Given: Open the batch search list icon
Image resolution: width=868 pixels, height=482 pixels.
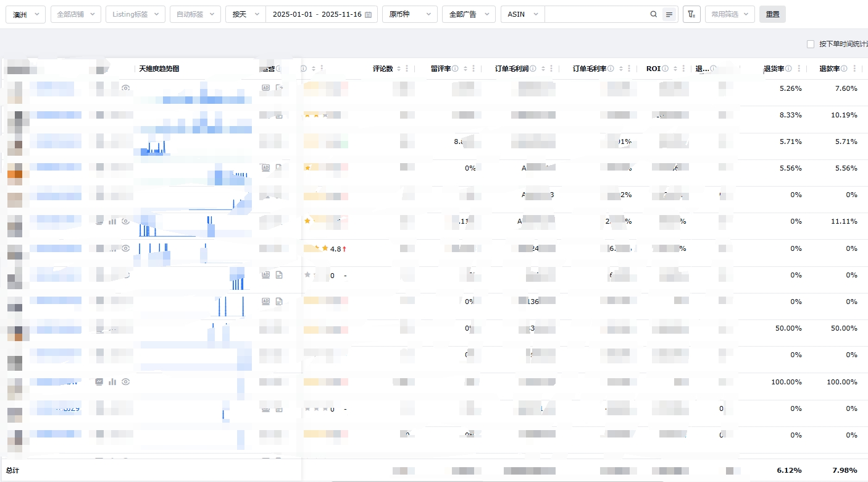Looking at the screenshot, I should coord(669,14).
